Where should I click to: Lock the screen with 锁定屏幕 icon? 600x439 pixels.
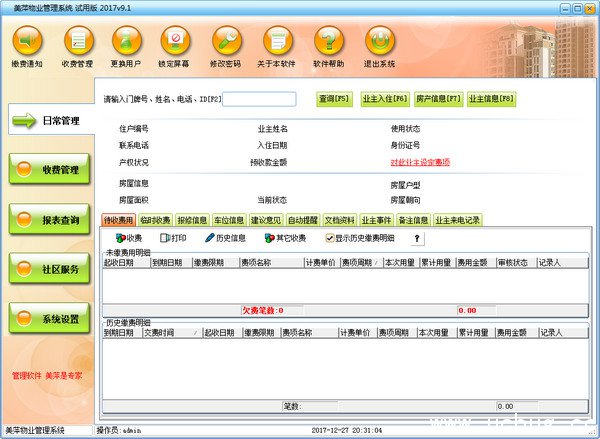pos(177,40)
